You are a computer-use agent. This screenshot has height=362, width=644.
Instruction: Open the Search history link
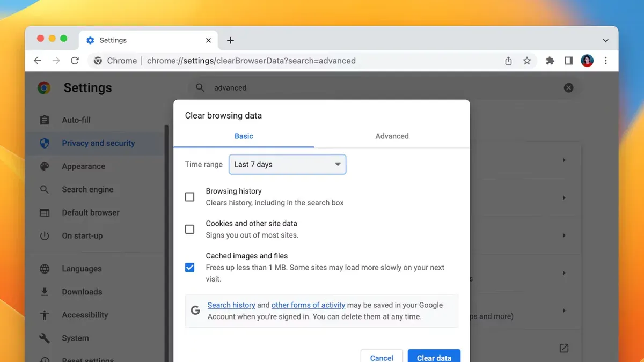(x=231, y=305)
